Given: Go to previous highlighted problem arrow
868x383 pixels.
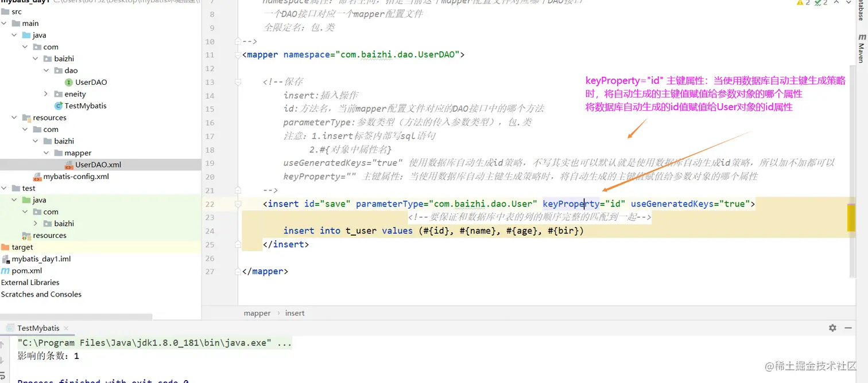Looking at the screenshot, I should (x=836, y=3).
